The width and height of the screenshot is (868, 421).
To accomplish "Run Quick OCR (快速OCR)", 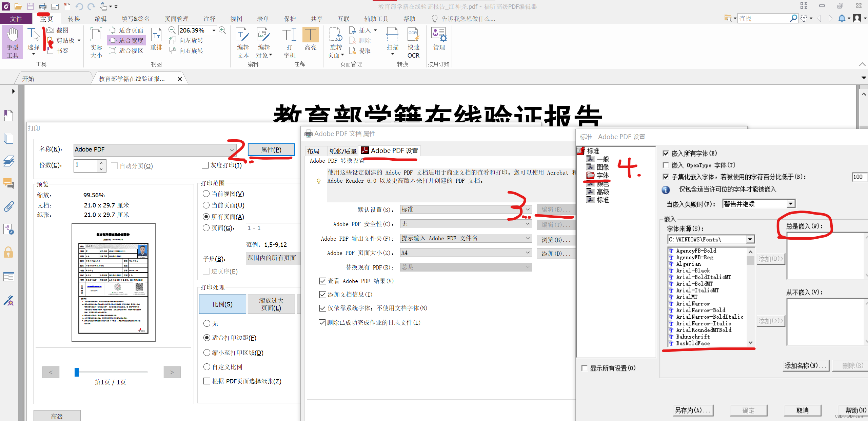I will click(x=413, y=43).
